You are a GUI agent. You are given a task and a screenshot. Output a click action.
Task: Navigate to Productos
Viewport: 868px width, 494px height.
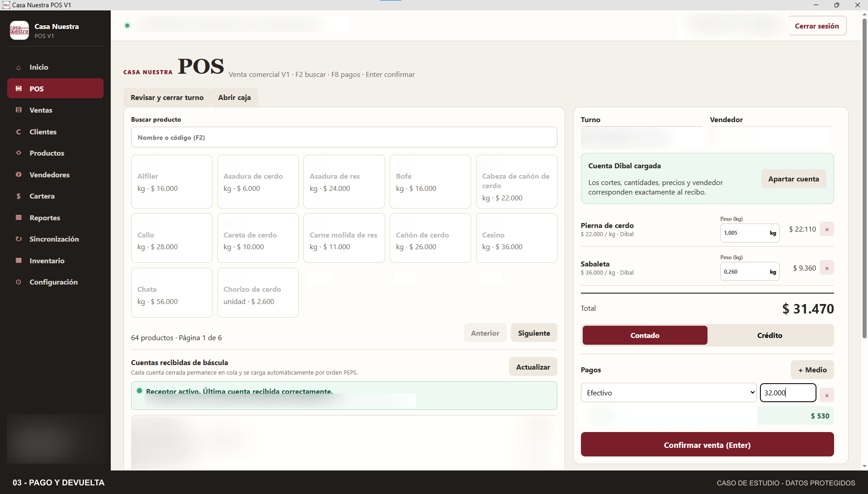[55, 153]
